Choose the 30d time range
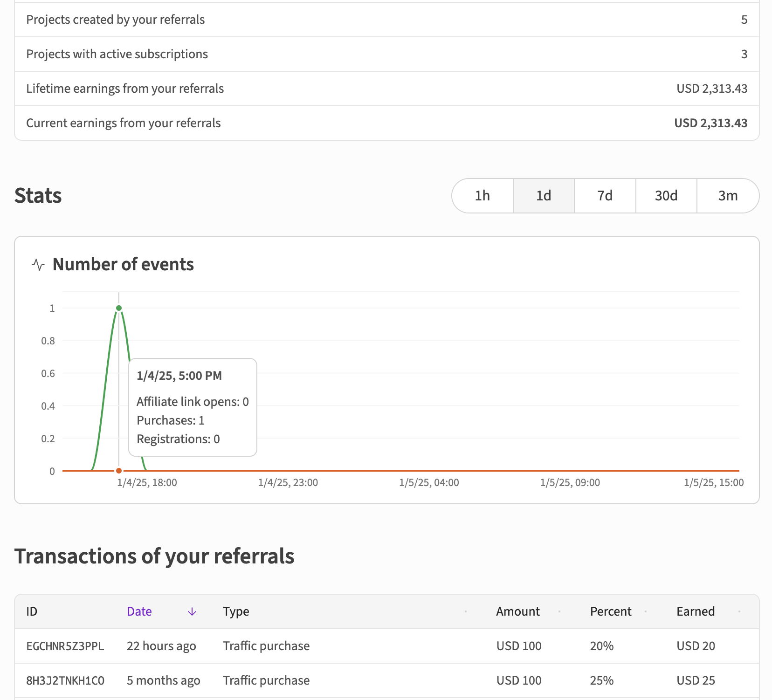This screenshot has width=772, height=700. 666,196
